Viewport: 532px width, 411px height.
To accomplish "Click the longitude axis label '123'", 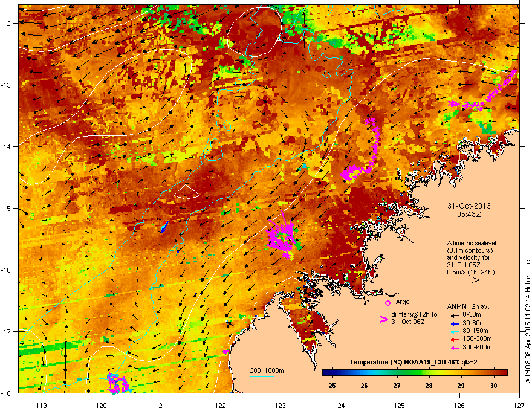I will coord(281,405).
